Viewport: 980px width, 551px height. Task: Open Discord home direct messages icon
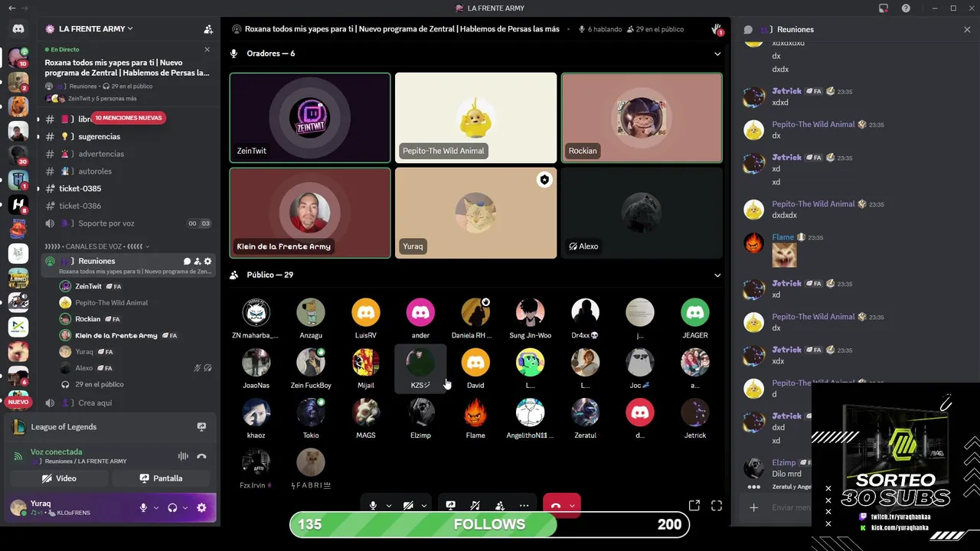18,29
